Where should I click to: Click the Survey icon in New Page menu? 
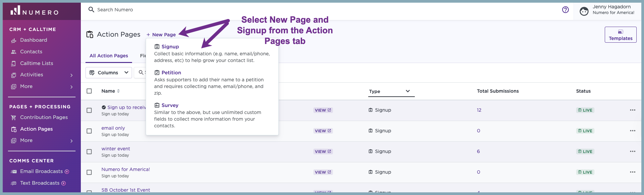[x=157, y=105]
